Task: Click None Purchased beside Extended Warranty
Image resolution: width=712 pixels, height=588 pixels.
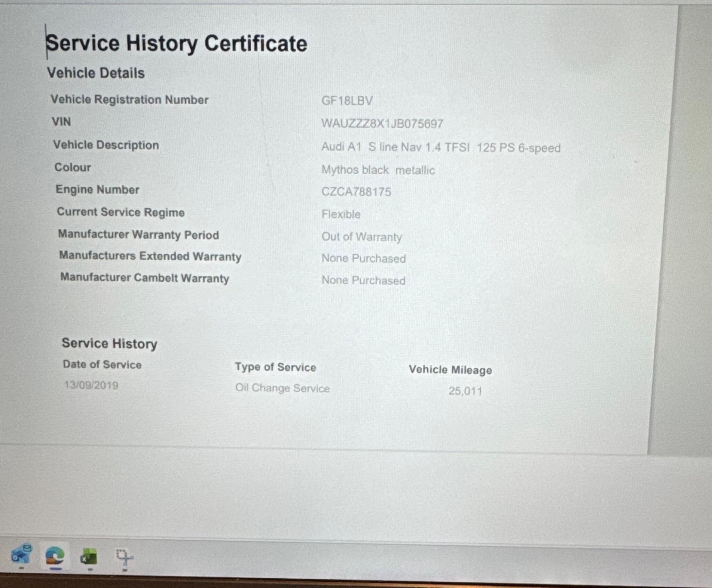Action: tap(363, 258)
